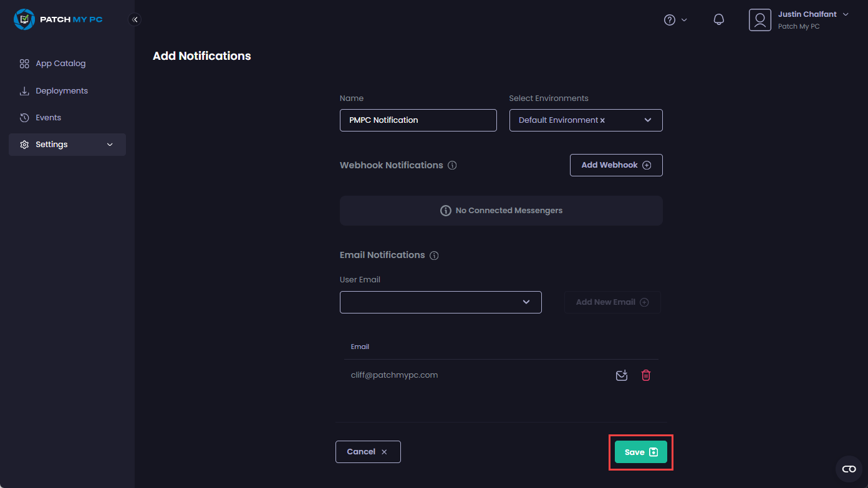Open the chat widget in the corner

[849, 469]
